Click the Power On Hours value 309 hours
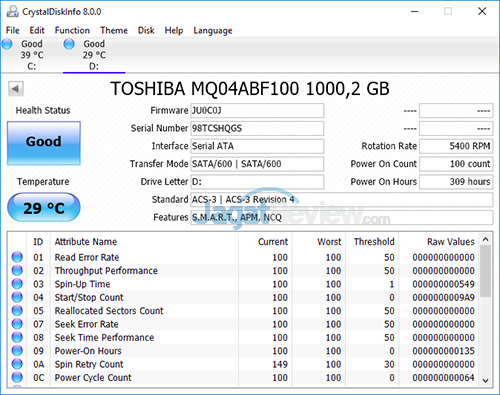The height and width of the screenshot is (395, 500). 456,182
